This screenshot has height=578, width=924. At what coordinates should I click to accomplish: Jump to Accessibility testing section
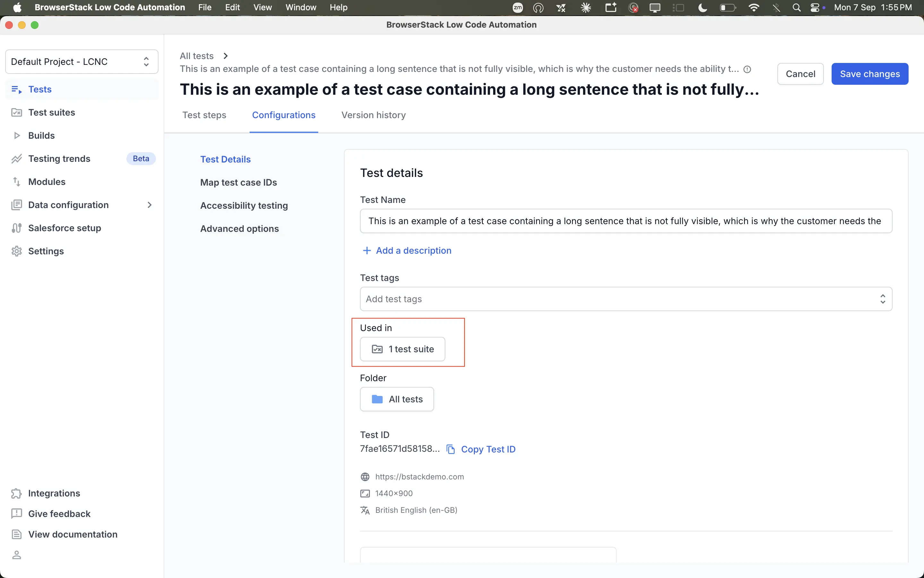(x=244, y=206)
